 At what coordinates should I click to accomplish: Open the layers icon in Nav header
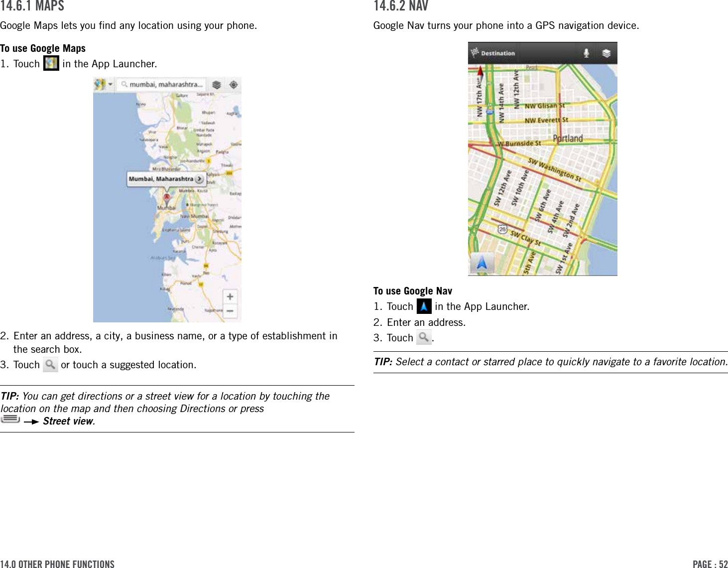(x=606, y=53)
